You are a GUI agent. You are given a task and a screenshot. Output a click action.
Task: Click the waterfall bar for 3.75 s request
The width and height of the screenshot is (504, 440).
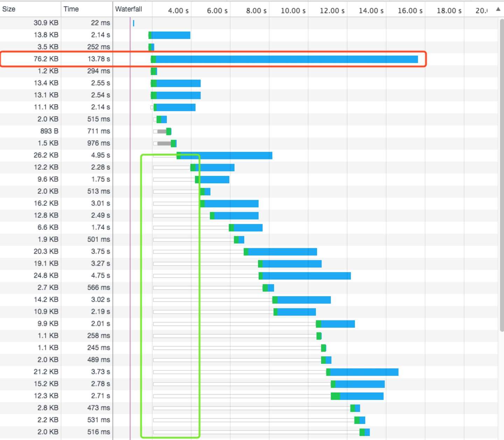[x=280, y=252]
